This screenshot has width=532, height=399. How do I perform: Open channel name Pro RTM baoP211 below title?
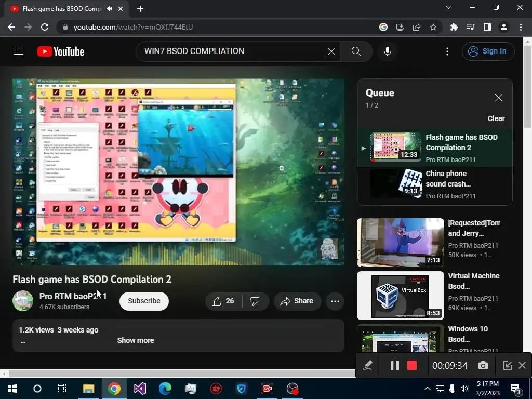(x=73, y=296)
